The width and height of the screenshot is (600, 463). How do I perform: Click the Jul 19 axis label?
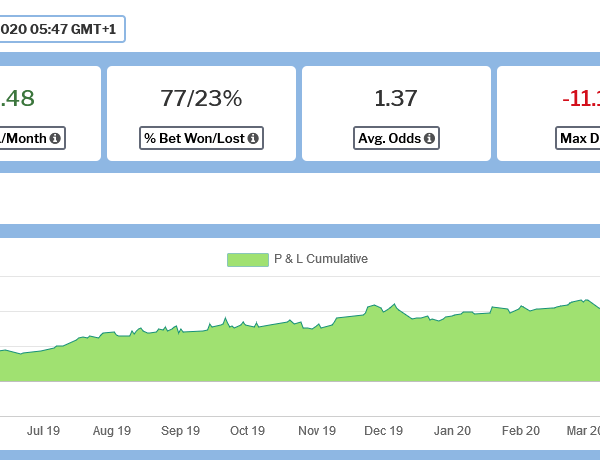[44, 431]
